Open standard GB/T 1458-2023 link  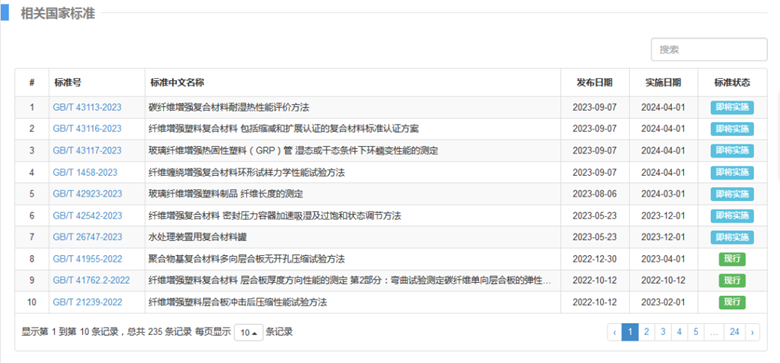[85, 173]
